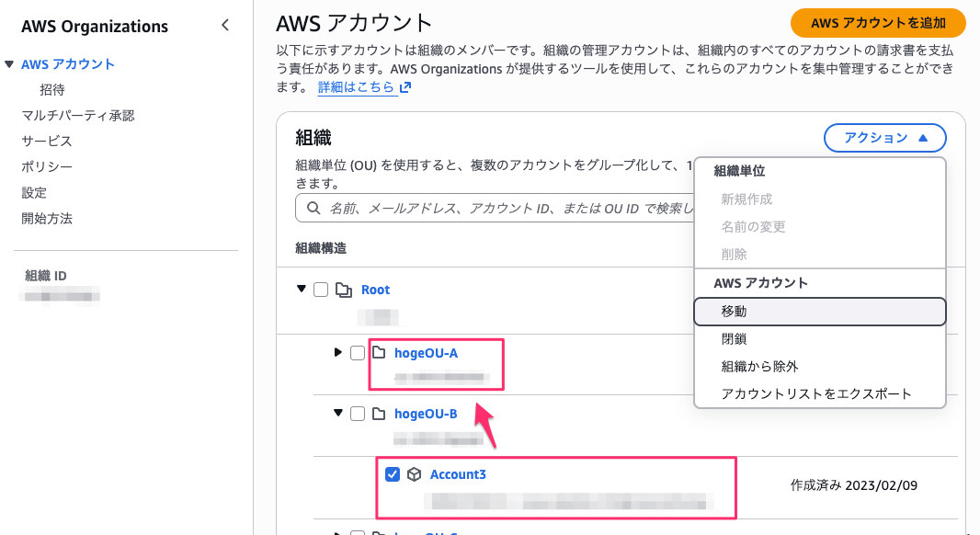Check the Root checkbox
This screenshot has width=980, height=535.
[321, 290]
